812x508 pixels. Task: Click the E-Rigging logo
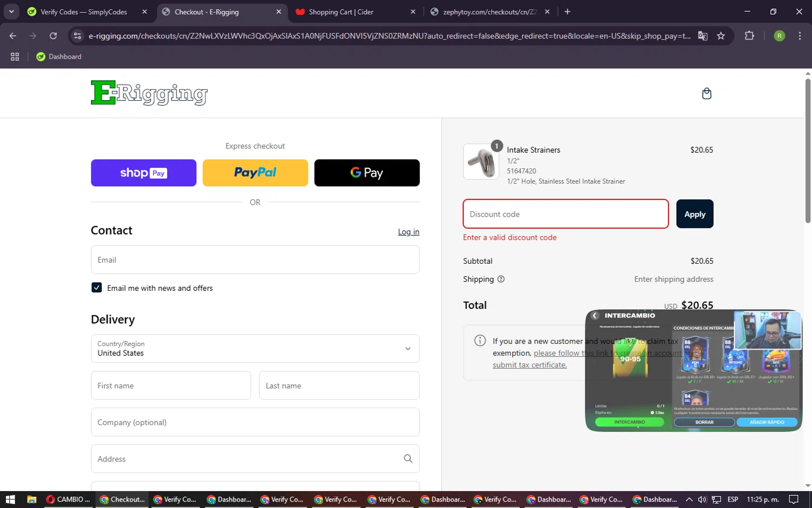[x=149, y=93]
